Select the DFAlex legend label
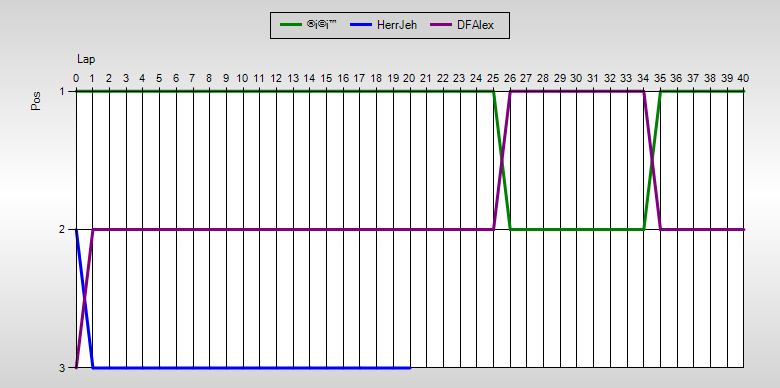Image resolution: width=780 pixels, height=388 pixels. tap(476, 25)
